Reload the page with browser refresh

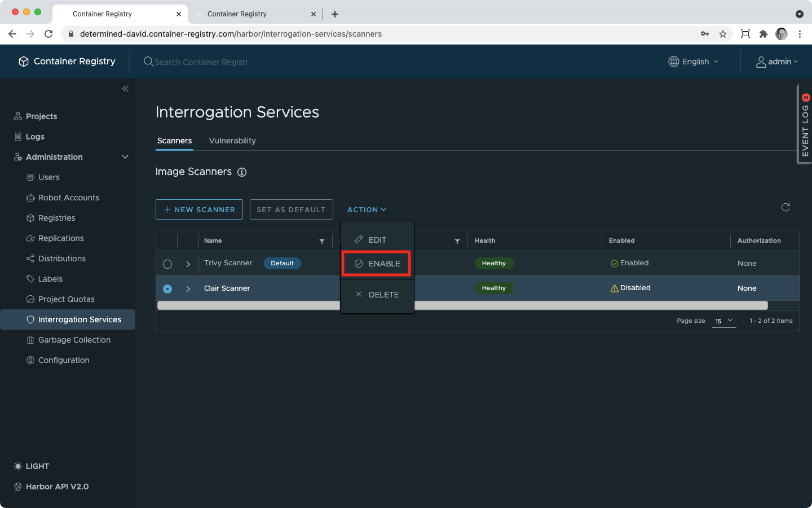tap(48, 34)
